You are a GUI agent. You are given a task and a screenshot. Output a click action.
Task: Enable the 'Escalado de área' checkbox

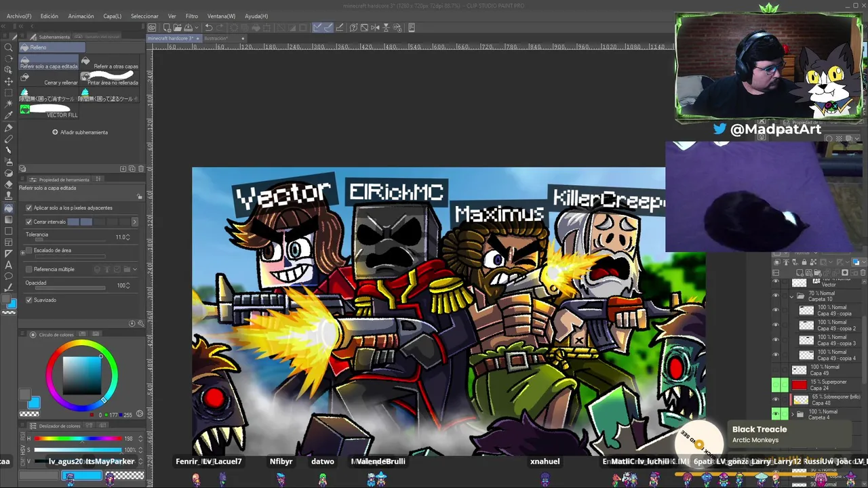[28, 251]
